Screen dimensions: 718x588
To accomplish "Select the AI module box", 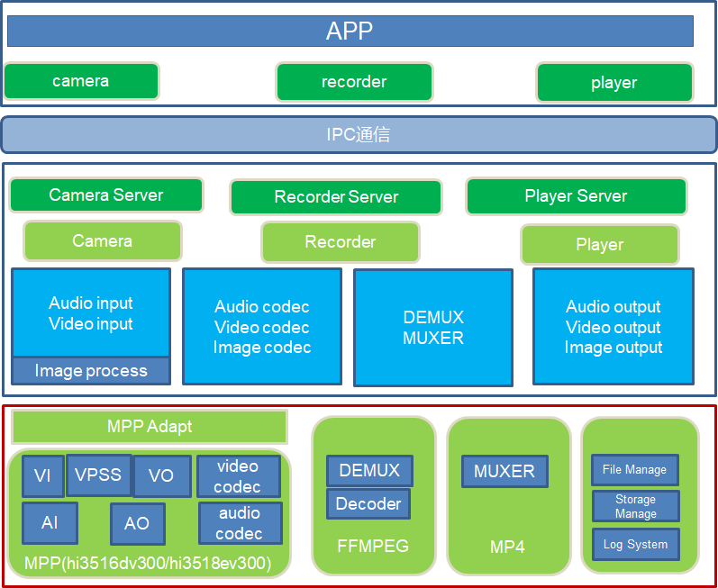I will [50, 523].
